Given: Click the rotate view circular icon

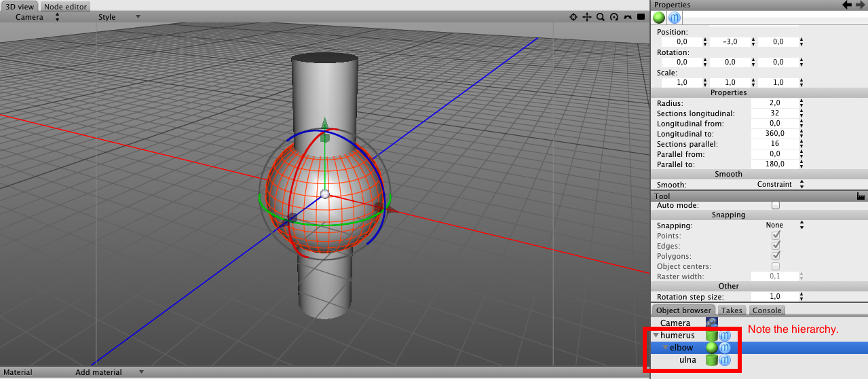Looking at the screenshot, I should pyautogui.click(x=614, y=17).
